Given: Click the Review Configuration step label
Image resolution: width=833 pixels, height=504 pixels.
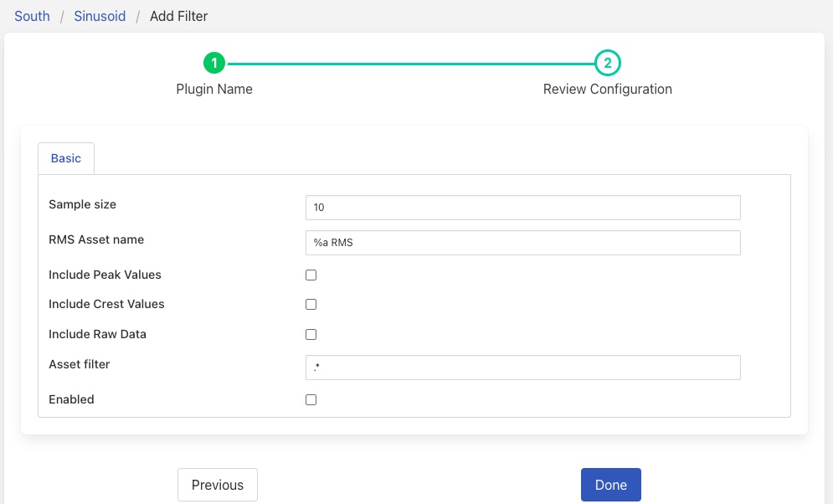Looking at the screenshot, I should pos(608,89).
